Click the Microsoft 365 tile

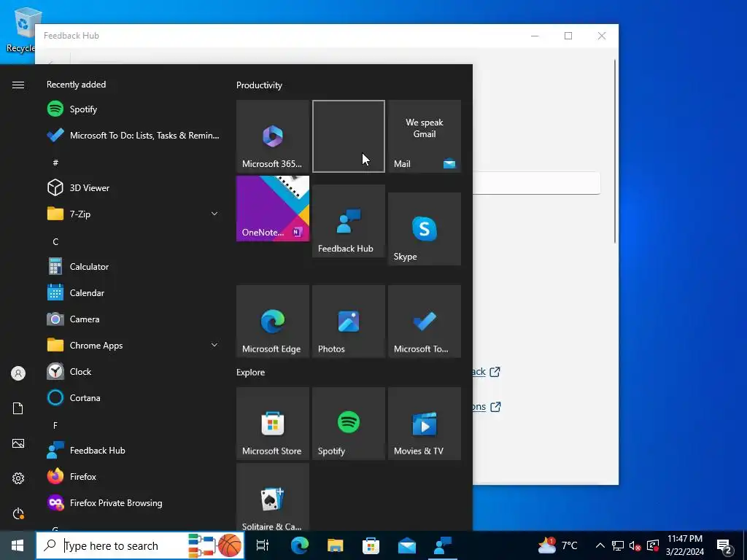[273, 136]
